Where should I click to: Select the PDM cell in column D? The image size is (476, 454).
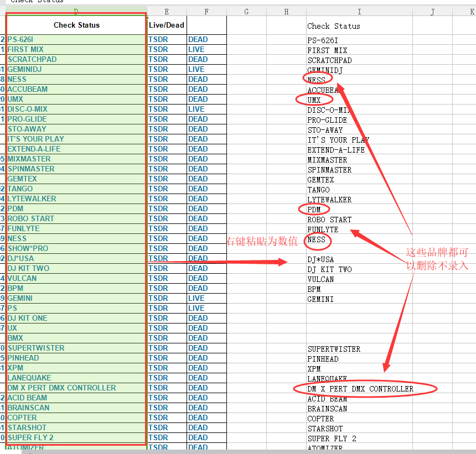[x=76, y=208]
